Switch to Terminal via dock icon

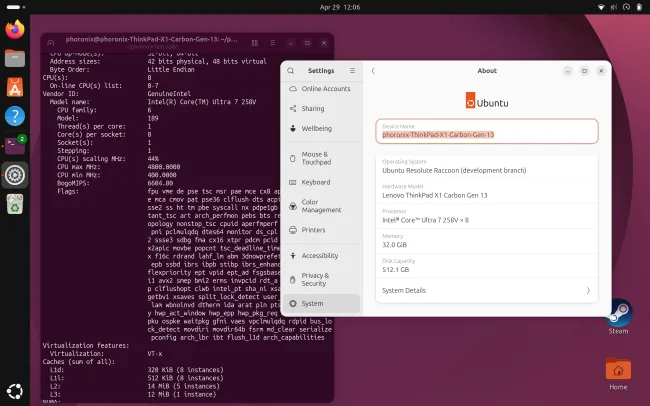[15, 146]
